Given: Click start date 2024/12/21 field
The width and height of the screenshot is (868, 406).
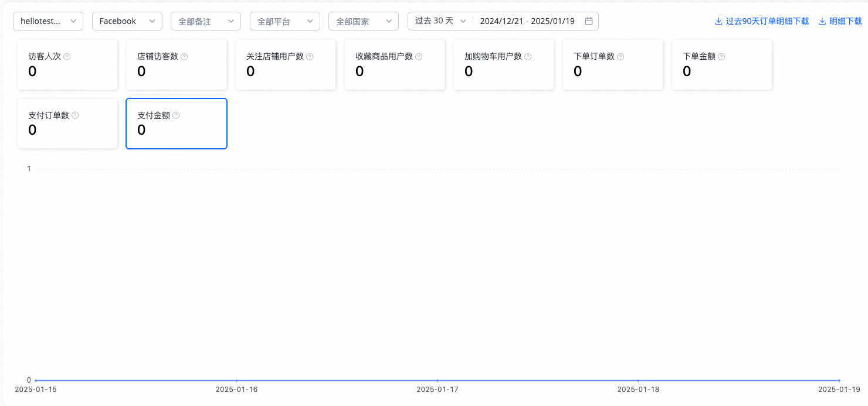Looking at the screenshot, I should coord(502,21).
